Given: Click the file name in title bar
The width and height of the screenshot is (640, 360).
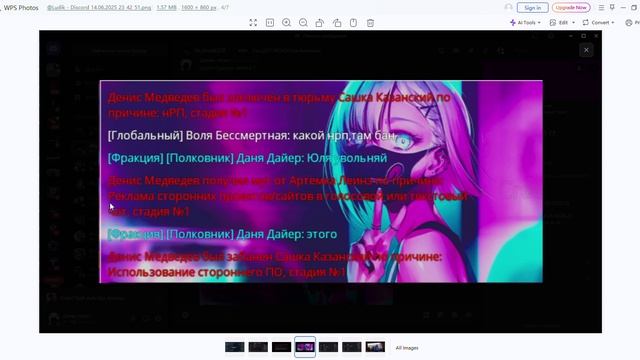Looking at the screenshot, I should 99,8.
